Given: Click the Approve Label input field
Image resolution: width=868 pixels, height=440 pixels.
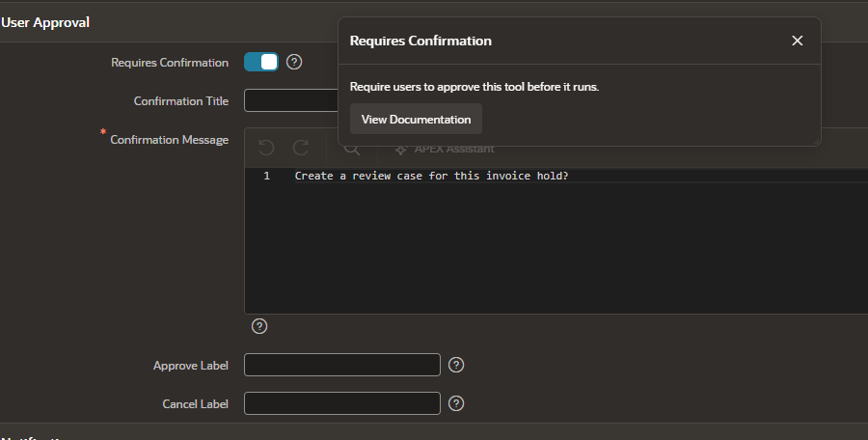Looking at the screenshot, I should [x=342, y=365].
